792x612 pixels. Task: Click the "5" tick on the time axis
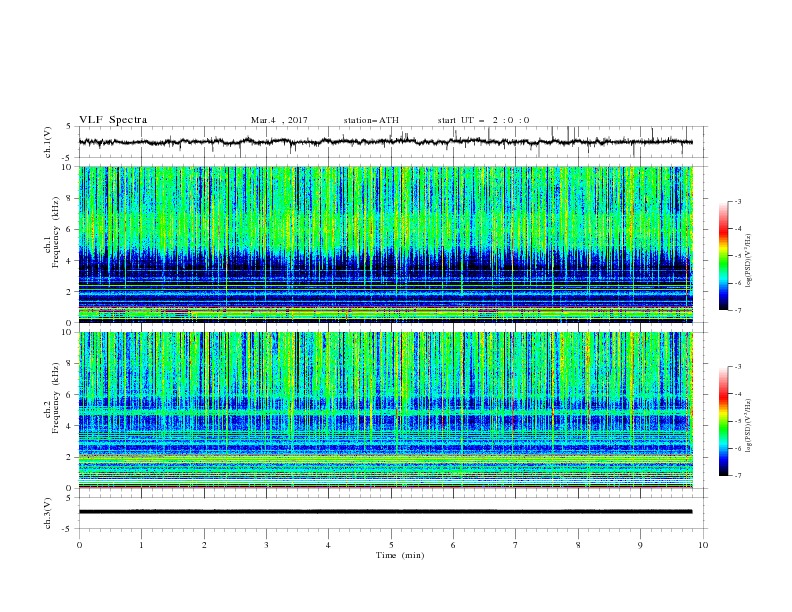[x=391, y=545]
